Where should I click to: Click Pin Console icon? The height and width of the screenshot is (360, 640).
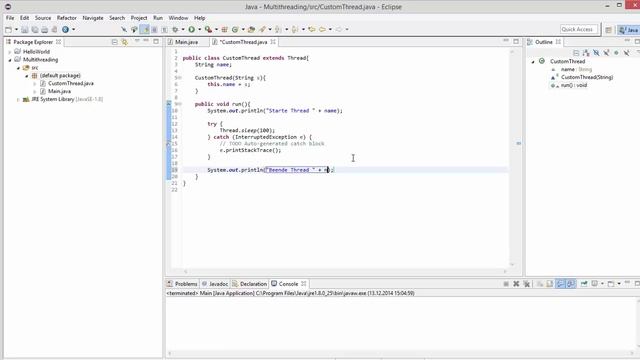coord(584,284)
